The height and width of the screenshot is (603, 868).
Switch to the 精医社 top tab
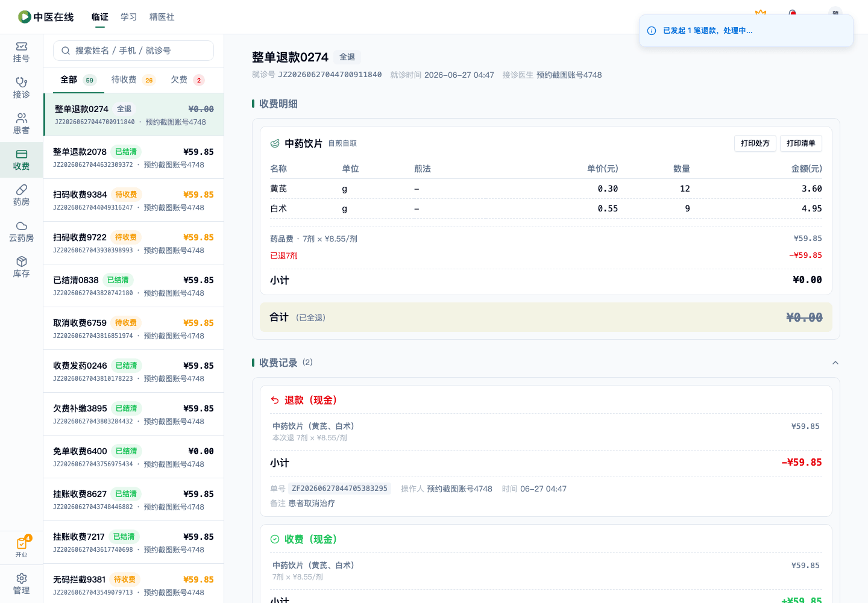click(162, 17)
